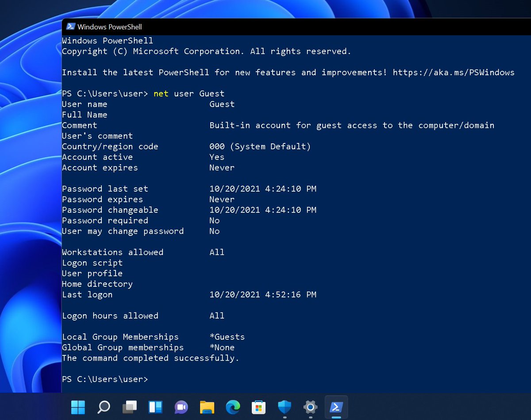Select the active Windows PowerShell taskbar icon

pyautogui.click(x=336, y=407)
